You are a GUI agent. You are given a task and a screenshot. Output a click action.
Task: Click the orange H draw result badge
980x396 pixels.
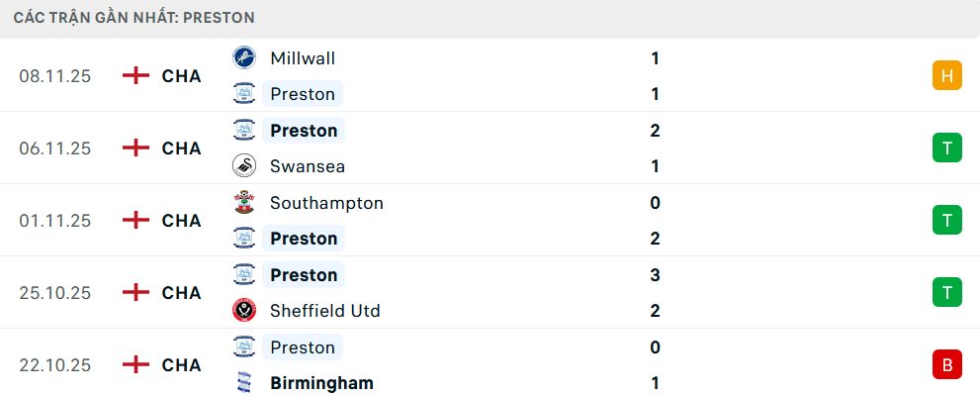coord(946,76)
